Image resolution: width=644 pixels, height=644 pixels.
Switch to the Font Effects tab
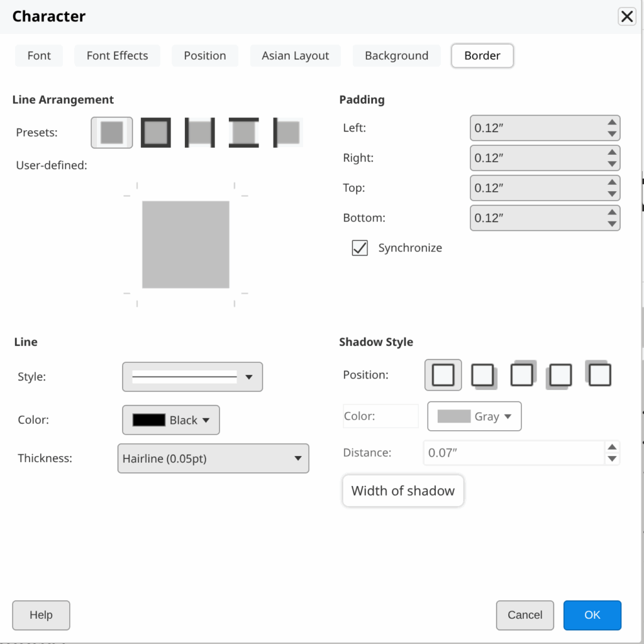point(117,55)
